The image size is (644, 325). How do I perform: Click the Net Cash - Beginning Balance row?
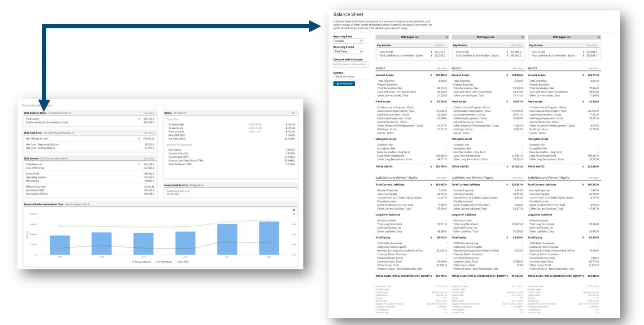[90, 145]
